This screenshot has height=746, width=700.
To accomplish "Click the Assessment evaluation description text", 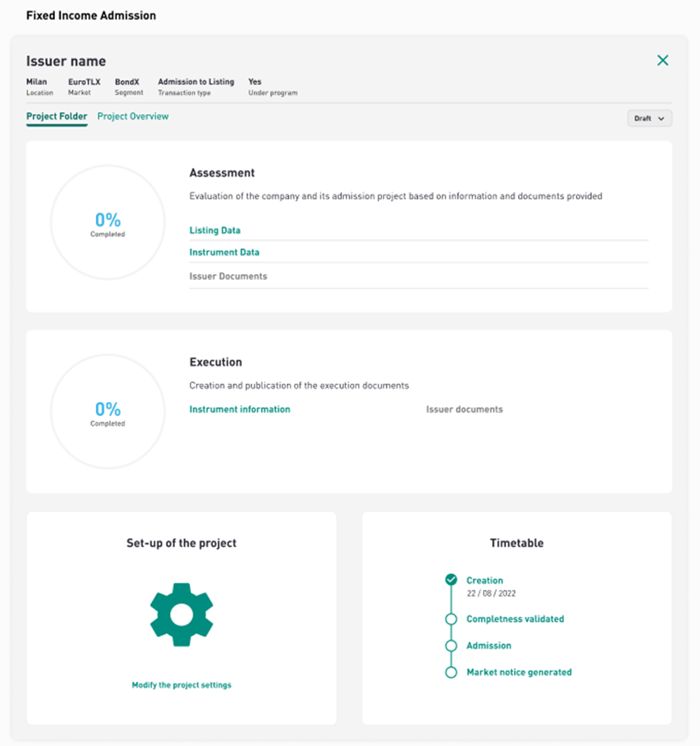I will (x=395, y=197).
